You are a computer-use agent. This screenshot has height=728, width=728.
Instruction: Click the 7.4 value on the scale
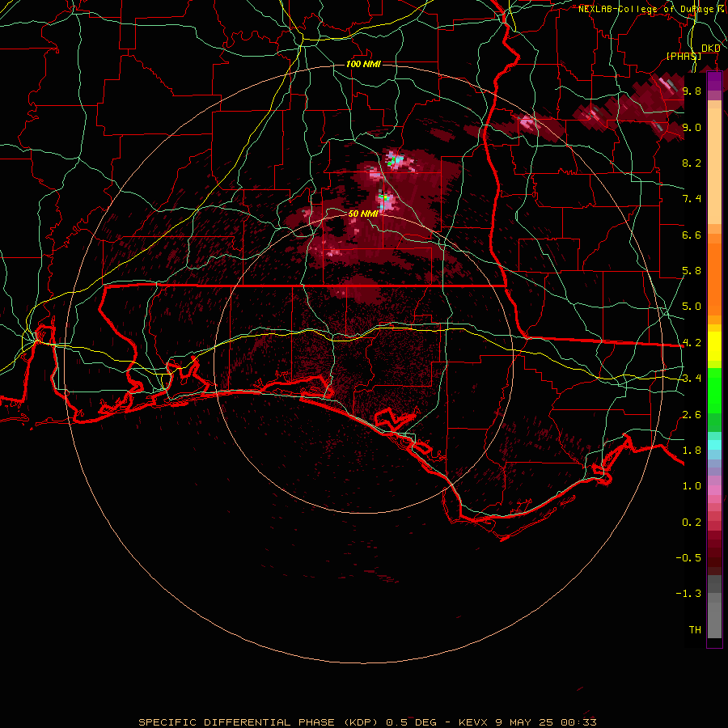[x=692, y=199]
